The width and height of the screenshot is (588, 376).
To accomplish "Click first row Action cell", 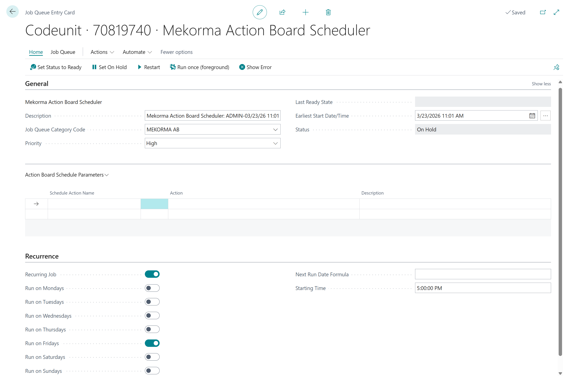I will pos(263,204).
